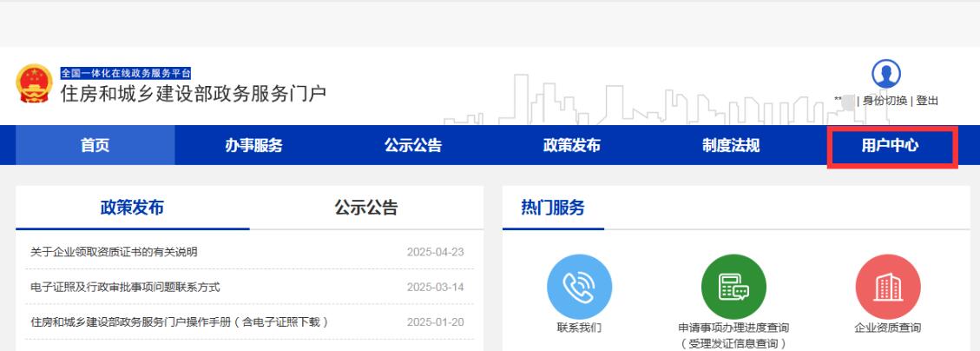Click the 身份切换 link
The height and width of the screenshot is (351, 980).
885,101
